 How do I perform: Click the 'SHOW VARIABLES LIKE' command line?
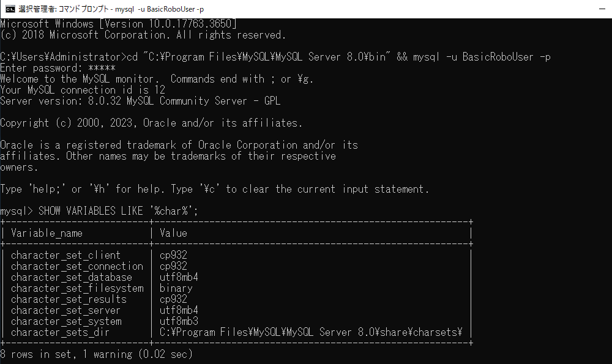[99, 211]
